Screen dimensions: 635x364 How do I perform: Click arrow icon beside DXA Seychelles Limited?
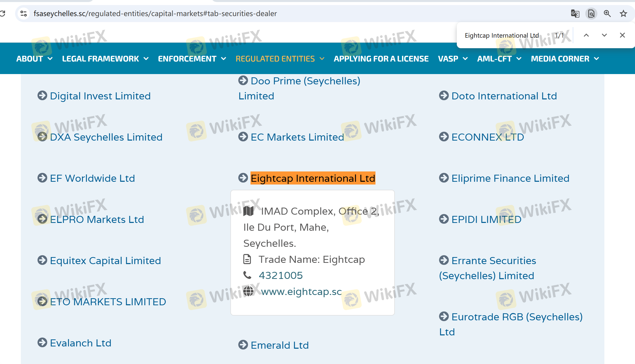(42, 137)
